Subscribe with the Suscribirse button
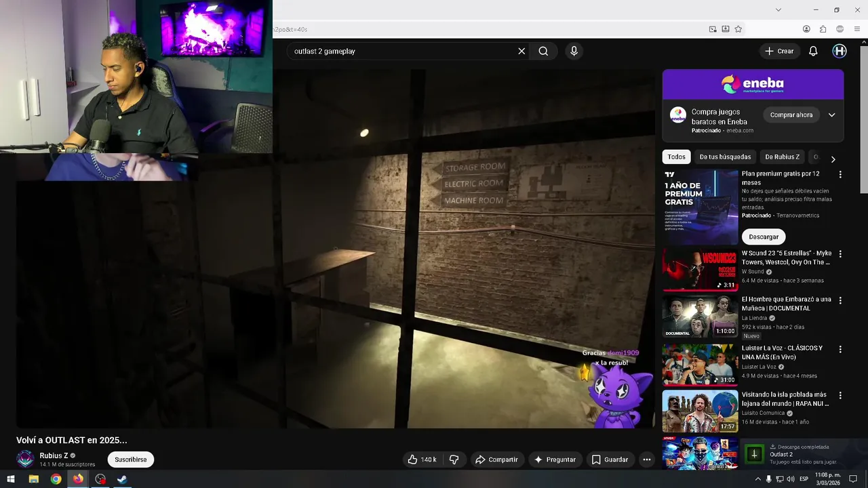868x488 pixels. tap(131, 460)
